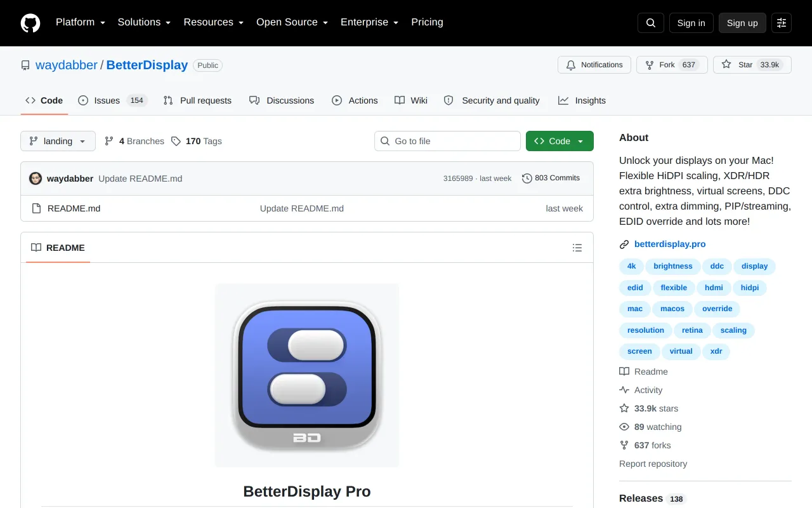View the 4 Branches list
This screenshot has height=508, width=812.
tap(134, 141)
